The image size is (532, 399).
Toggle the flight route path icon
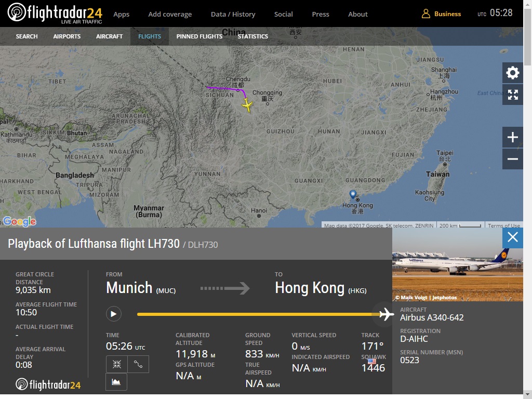tap(138, 364)
